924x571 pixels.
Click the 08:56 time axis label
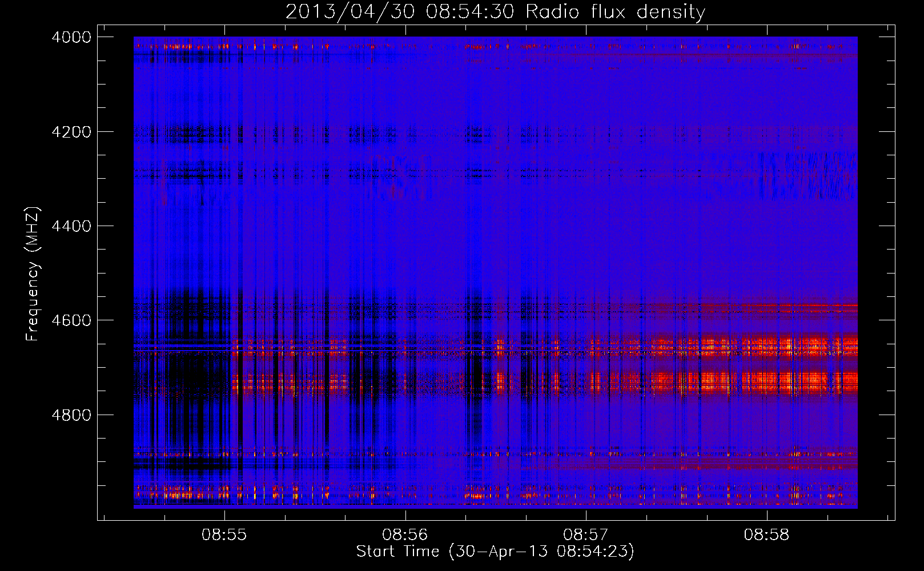point(405,534)
